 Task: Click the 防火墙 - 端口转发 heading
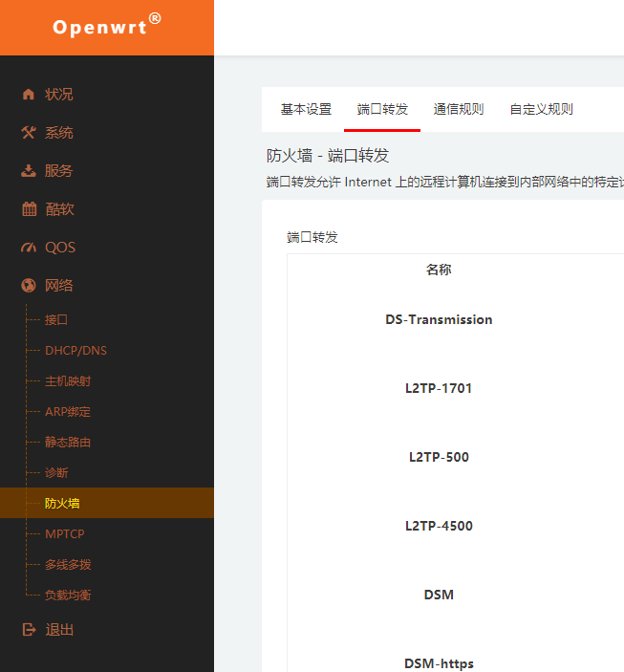click(x=328, y=155)
